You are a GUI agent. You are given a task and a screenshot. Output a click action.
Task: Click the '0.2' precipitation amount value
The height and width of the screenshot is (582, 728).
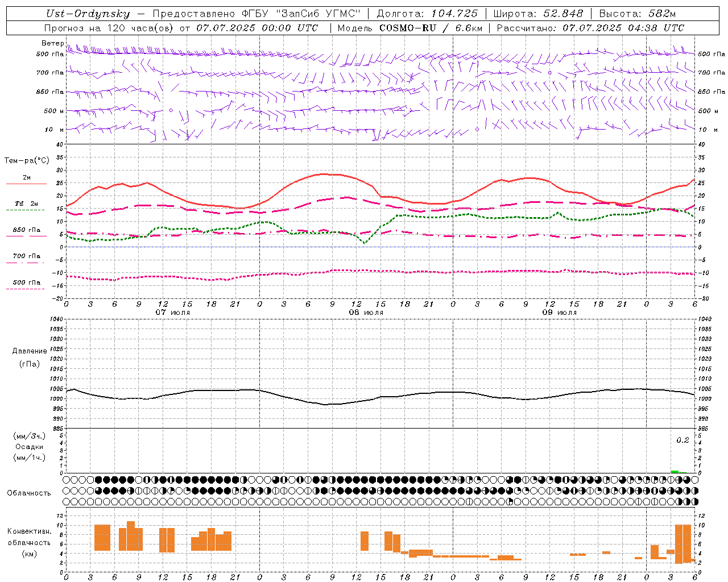coord(682,440)
